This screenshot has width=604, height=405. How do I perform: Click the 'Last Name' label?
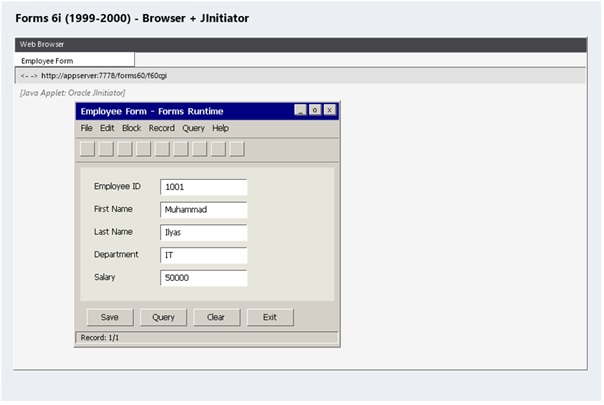[113, 232]
